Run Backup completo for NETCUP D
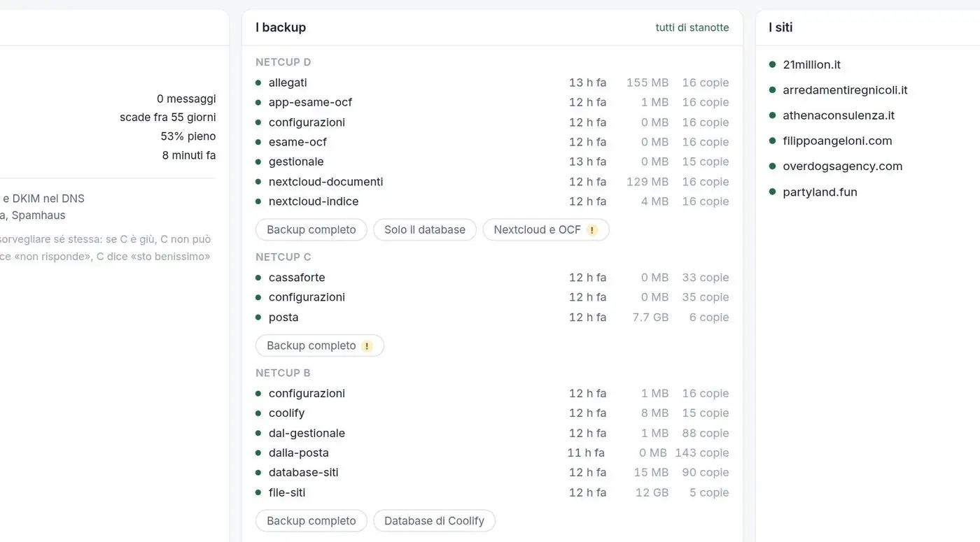Viewport: 980px width, 542px height. pos(311,230)
